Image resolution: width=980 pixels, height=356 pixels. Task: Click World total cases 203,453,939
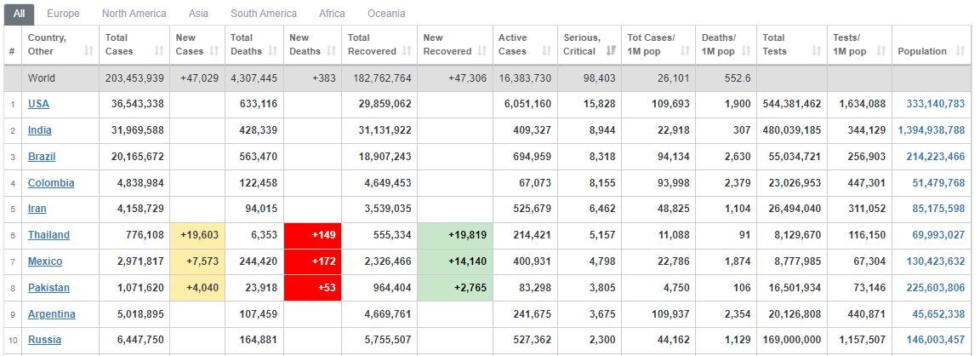[134, 78]
